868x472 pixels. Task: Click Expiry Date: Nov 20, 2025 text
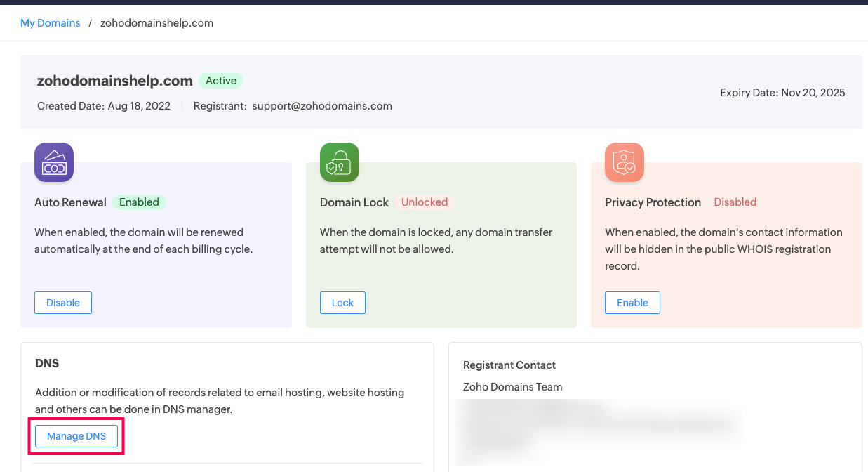(782, 93)
